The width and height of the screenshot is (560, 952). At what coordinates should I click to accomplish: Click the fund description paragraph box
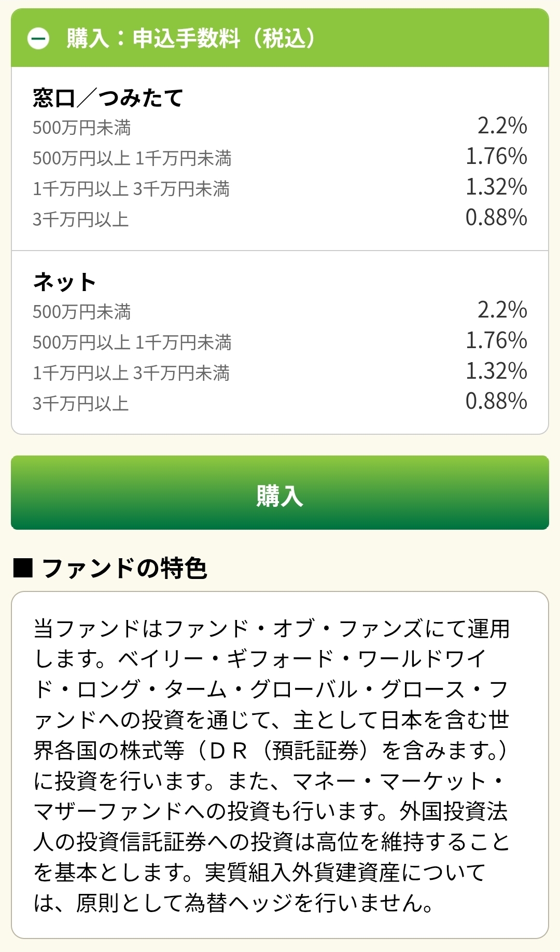280,765
